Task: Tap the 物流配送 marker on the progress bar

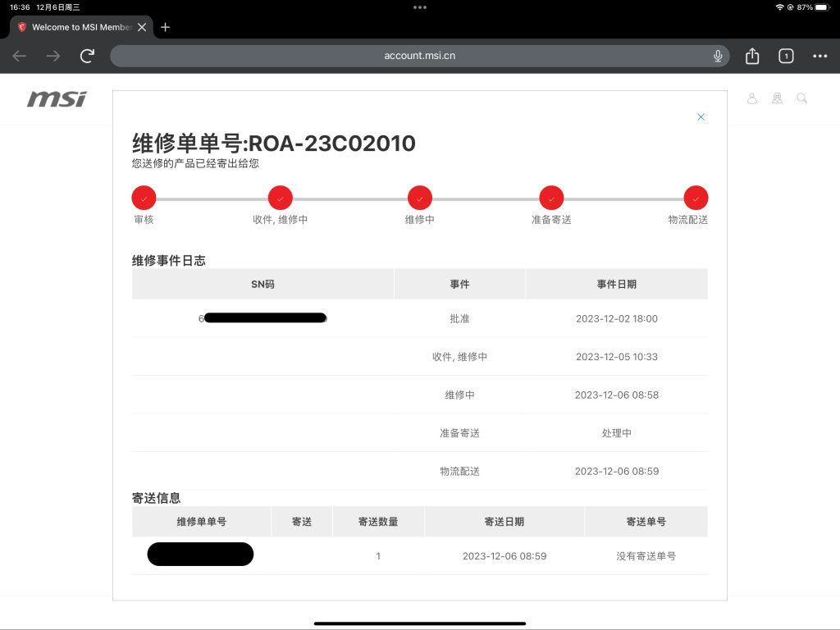Action: tap(696, 198)
